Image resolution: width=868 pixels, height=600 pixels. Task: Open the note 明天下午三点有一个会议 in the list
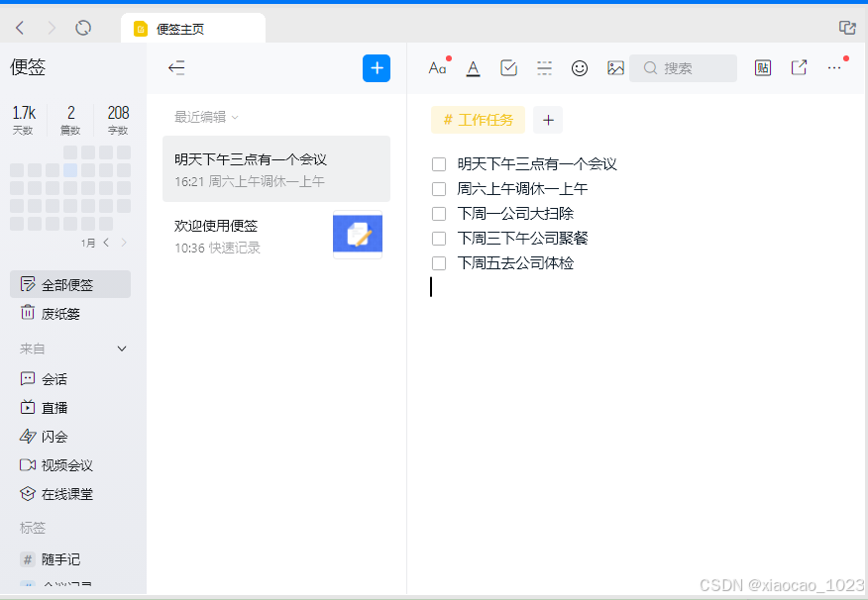(x=276, y=168)
